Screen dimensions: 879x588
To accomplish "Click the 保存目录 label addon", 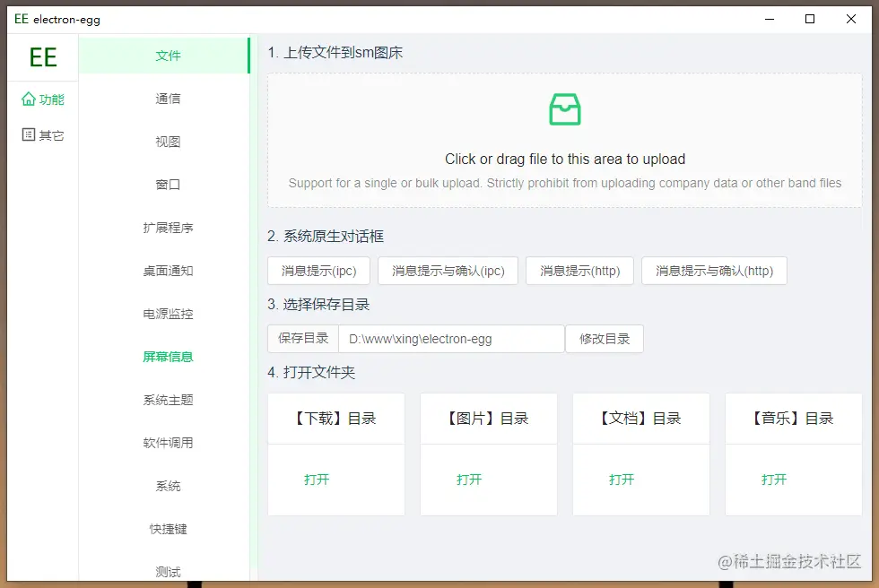I will coord(303,339).
